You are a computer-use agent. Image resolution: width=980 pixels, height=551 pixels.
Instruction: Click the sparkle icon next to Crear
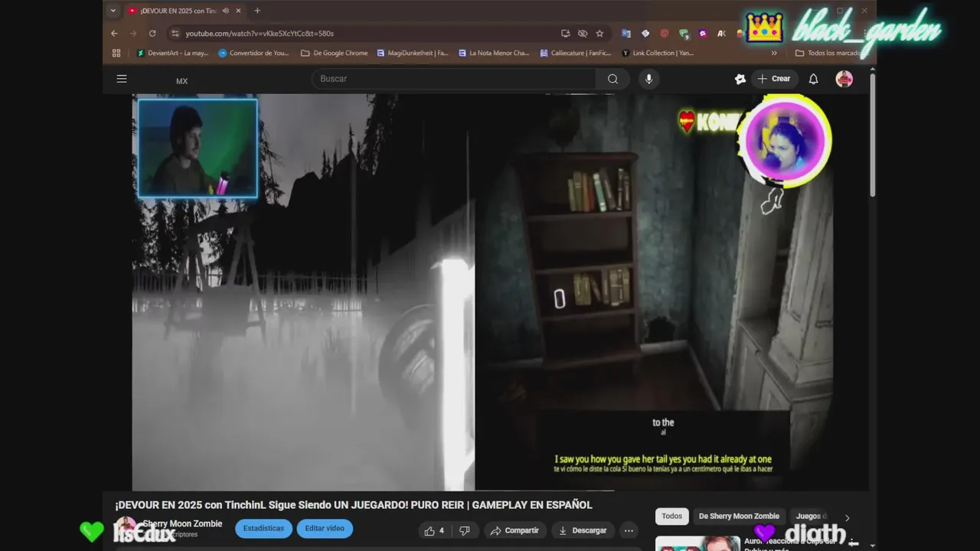[740, 79]
